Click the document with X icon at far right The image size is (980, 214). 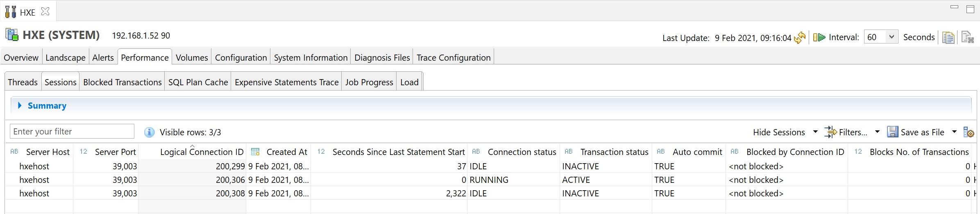pyautogui.click(x=967, y=37)
